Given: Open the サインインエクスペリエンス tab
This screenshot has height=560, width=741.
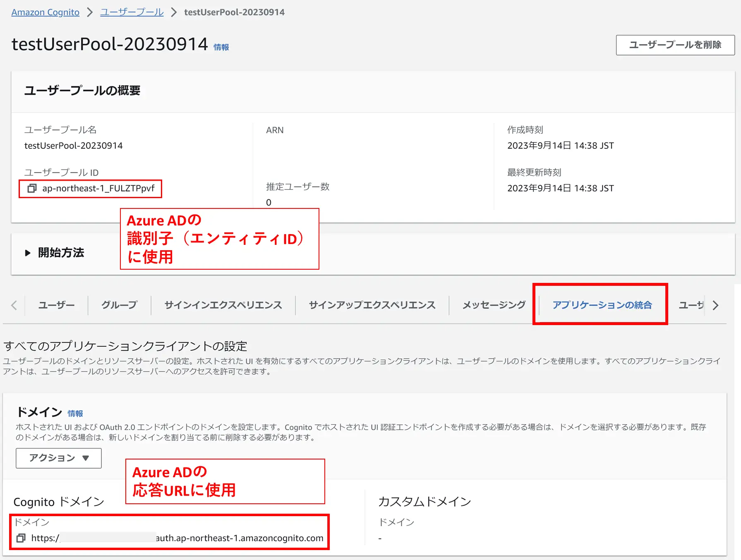Looking at the screenshot, I should tap(223, 305).
